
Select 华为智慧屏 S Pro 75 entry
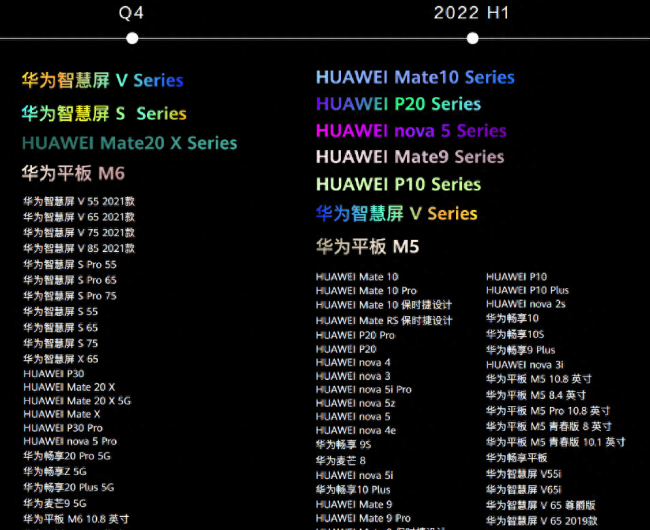click(70, 296)
